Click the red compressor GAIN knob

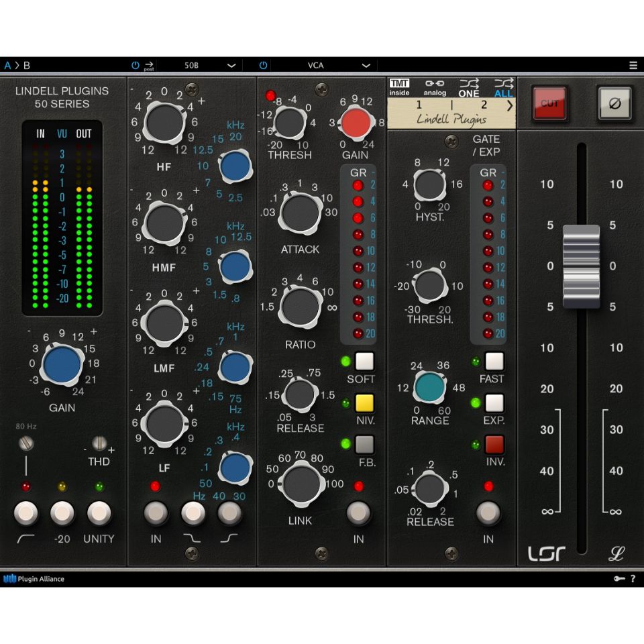pyautogui.click(x=356, y=123)
